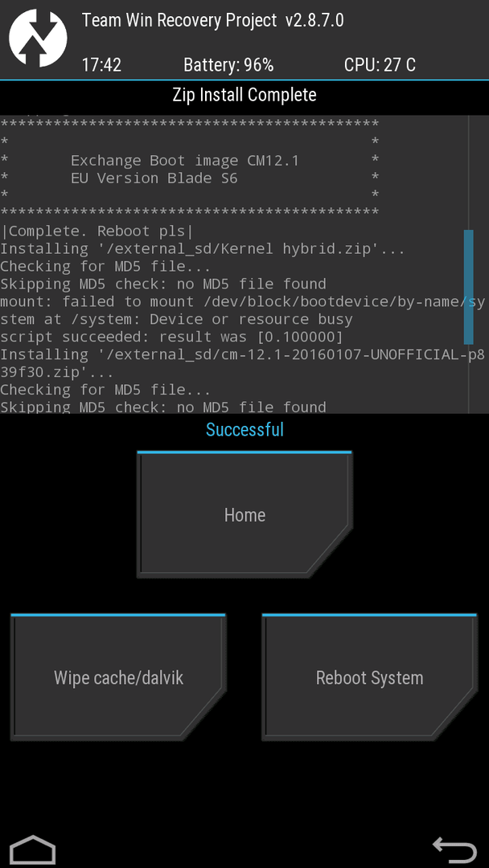Click the scrollbar track above the blue thumb
The height and width of the screenshot is (868, 489).
[469, 172]
